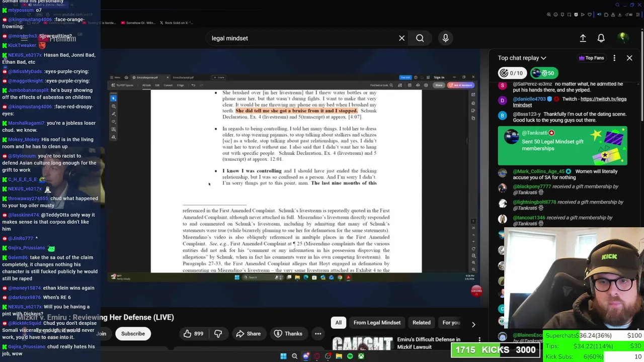Open the chat panel three-dot menu

[614, 58]
